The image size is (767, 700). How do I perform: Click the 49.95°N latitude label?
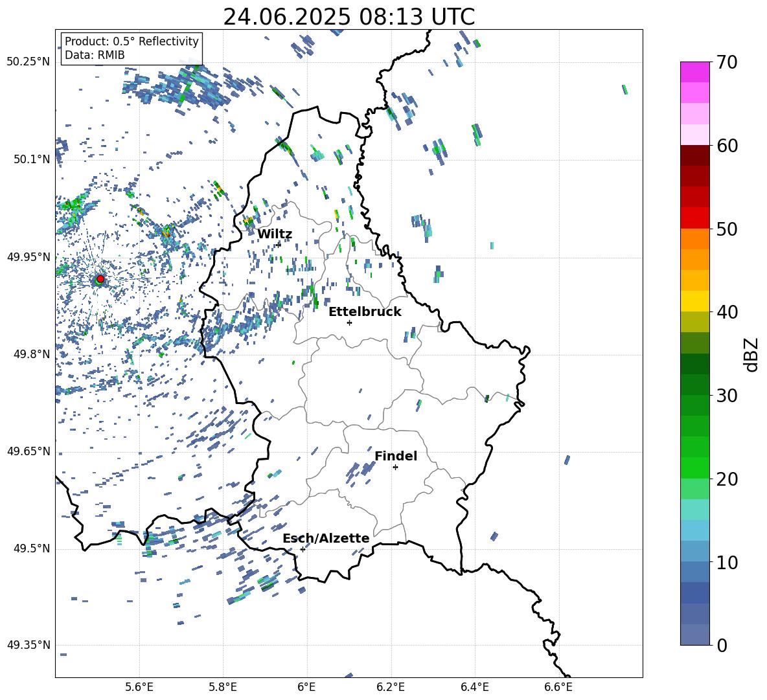tap(29, 256)
